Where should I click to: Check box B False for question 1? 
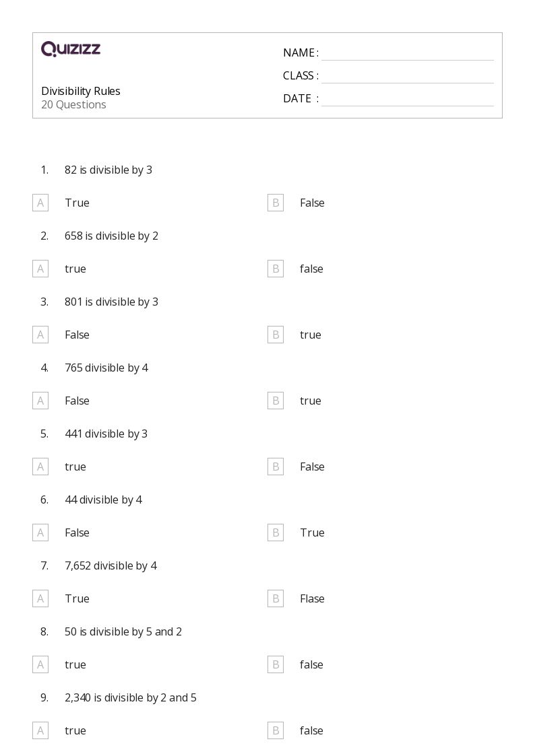(x=276, y=203)
